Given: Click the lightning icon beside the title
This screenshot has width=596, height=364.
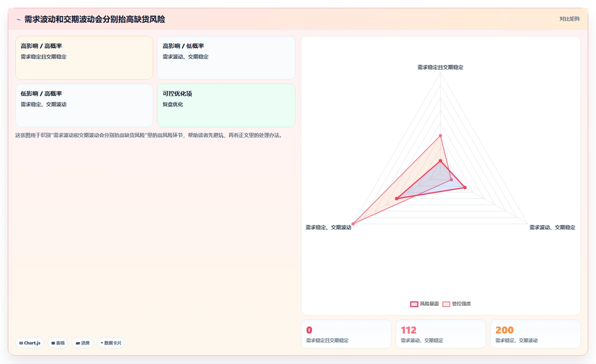Looking at the screenshot, I should [18, 20].
